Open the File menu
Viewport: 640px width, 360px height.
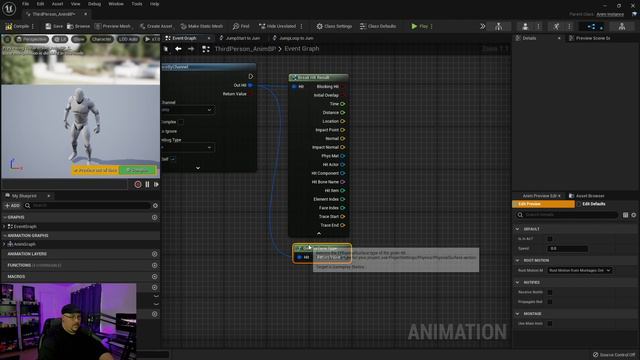pos(25,4)
